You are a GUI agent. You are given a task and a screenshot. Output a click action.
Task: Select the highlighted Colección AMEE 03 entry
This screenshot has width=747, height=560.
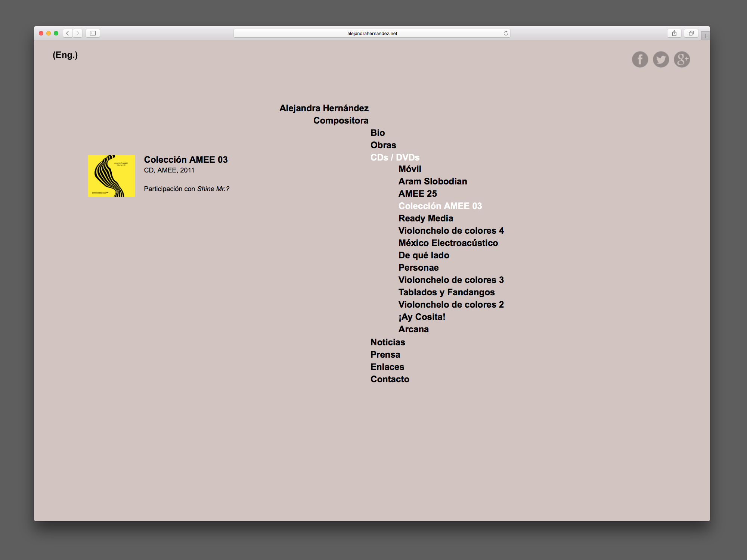coord(440,206)
